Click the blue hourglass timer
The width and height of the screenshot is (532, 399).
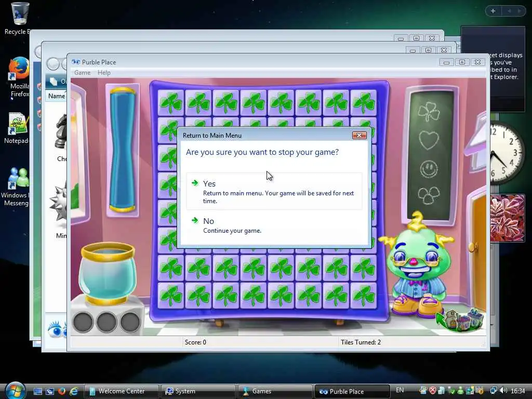[x=122, y=150]
